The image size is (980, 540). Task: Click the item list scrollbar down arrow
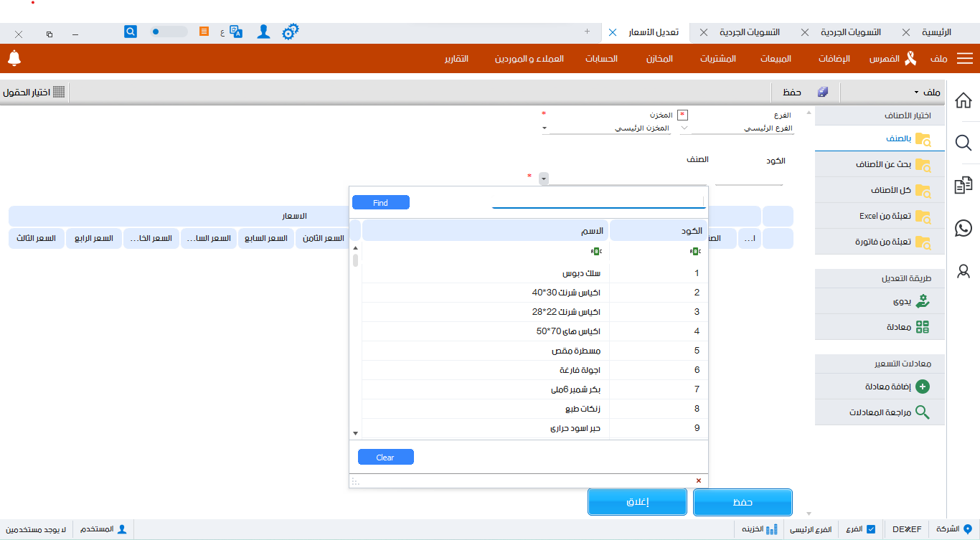tap(355, 433)
